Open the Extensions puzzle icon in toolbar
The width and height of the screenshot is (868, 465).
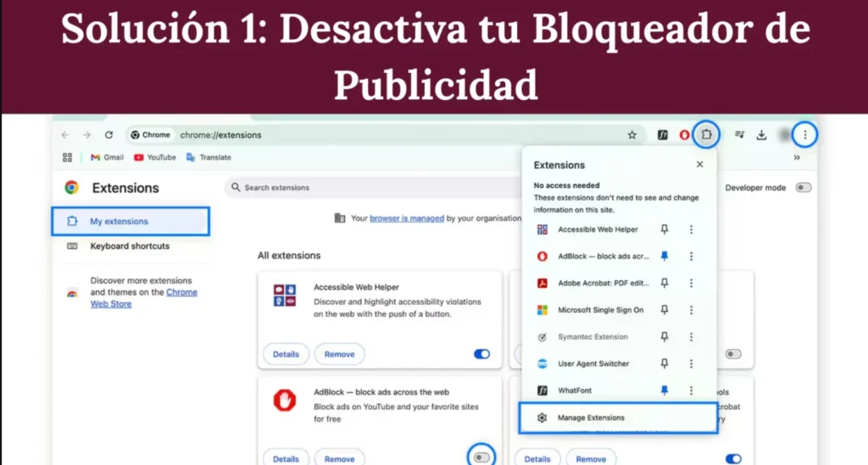click(706, 135)
